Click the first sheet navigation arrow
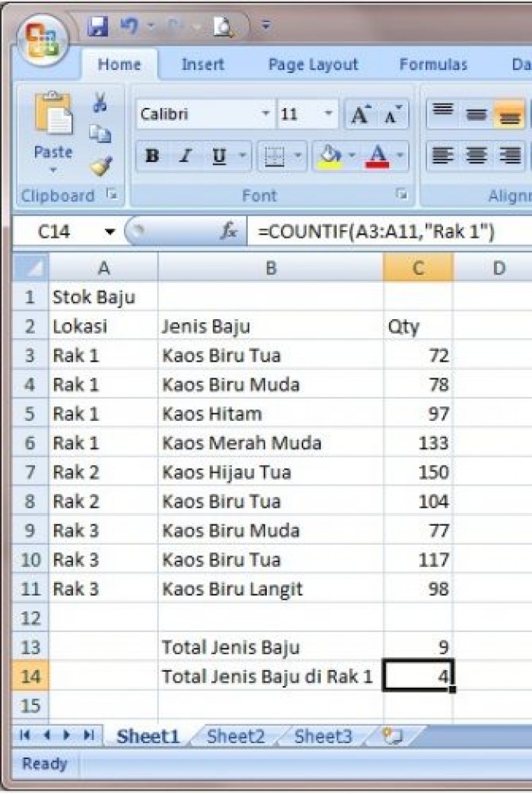Screen dimensions: 532x794 (25, 735)
